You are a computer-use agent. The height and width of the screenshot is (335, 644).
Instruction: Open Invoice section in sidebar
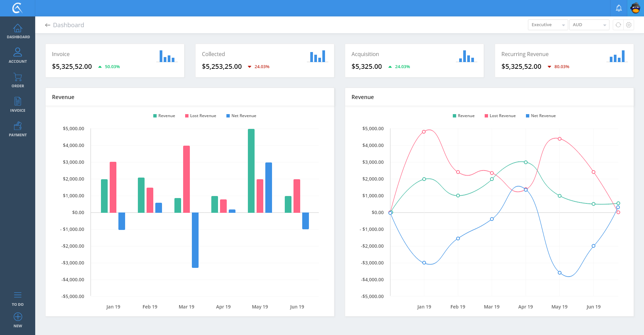click(x=18, y=104)
